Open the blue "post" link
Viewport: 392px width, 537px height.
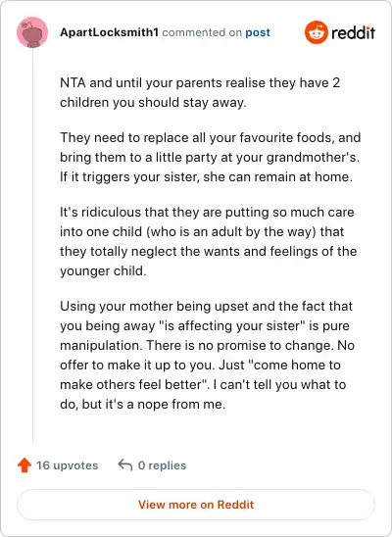pyautogui.click(x=258, y=32)
